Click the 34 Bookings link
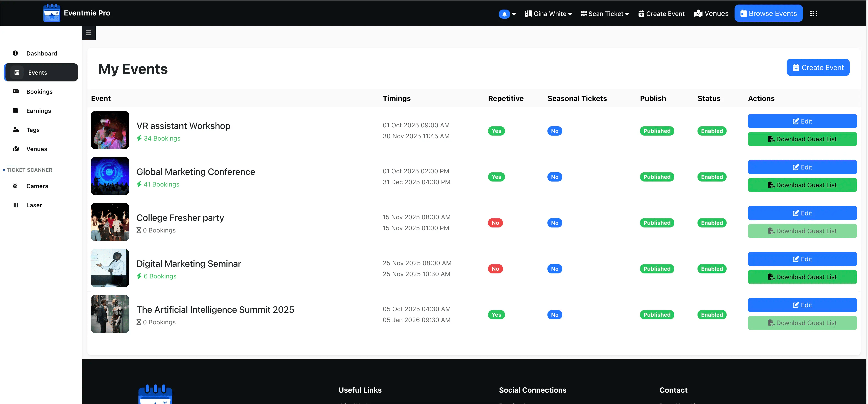Screen dimensions: 868x404 (x=162, y=138)
